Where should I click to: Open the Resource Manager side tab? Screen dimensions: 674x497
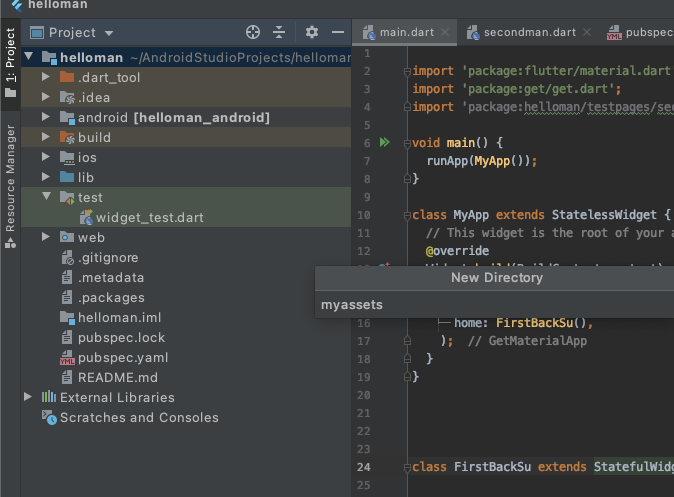(x=10, y=186)
